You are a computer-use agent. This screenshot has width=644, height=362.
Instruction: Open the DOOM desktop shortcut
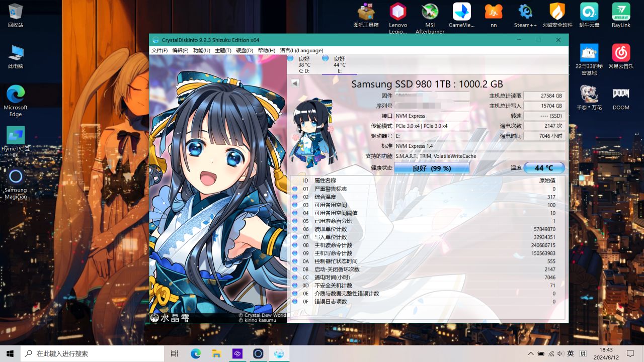tap(621, 98)
